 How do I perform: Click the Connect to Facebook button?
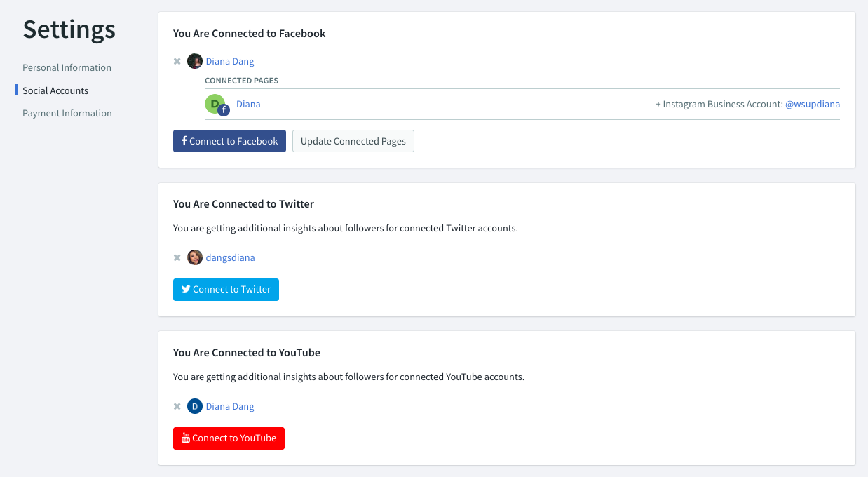coord(229,141)
